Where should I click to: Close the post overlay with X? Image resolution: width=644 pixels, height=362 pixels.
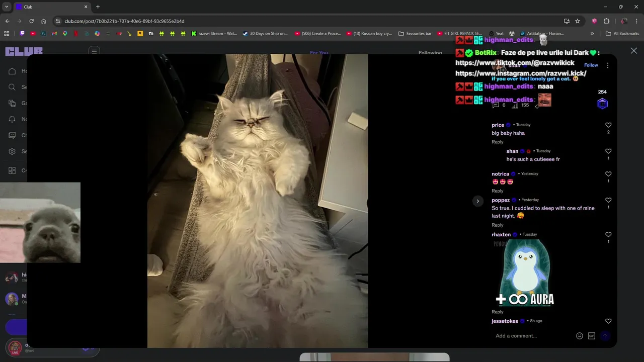(634, 51)
